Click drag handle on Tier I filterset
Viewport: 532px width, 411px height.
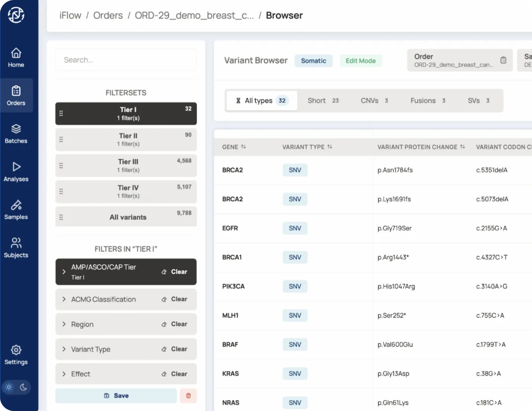click(x=61, y=113)
